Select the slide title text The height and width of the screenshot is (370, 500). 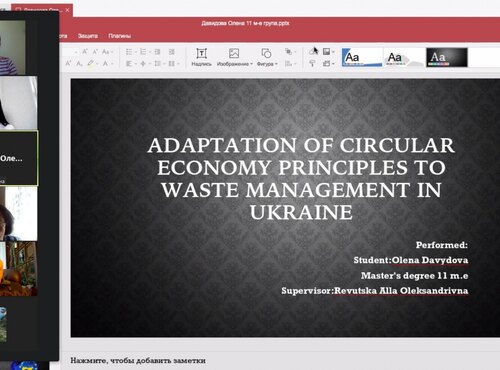[x=301, y=179]
